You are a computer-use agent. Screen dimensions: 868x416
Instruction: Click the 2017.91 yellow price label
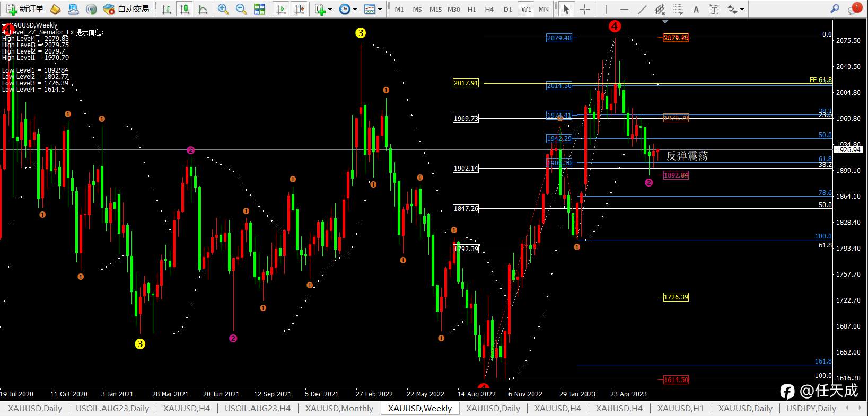tap(466, 83)
